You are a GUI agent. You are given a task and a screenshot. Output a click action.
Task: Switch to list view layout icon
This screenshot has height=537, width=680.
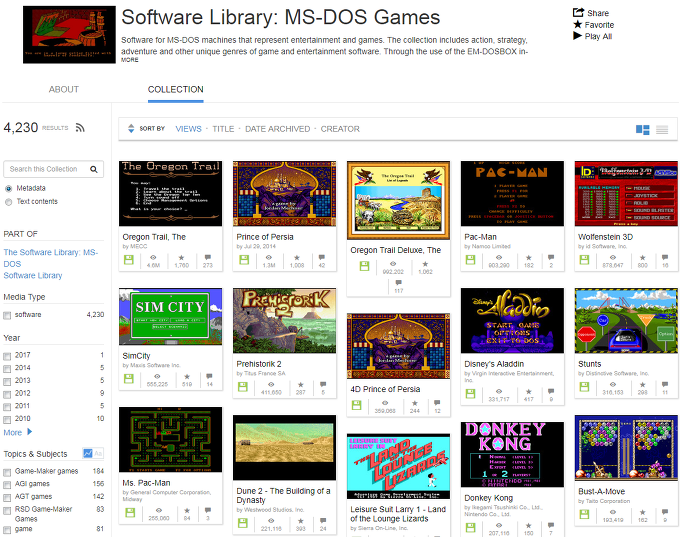tap(662, 129)
